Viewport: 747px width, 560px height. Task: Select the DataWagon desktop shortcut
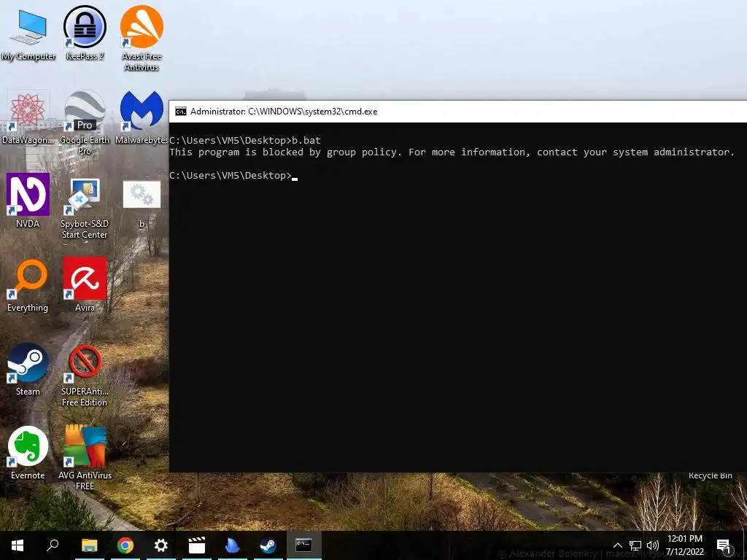[x=28, y=117]
